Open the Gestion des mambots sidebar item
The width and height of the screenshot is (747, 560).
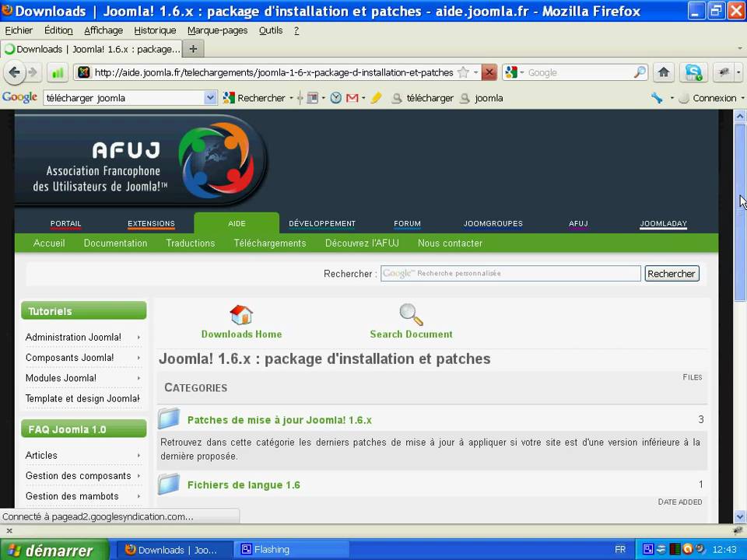pyautogui.click(x=72, y=496)
